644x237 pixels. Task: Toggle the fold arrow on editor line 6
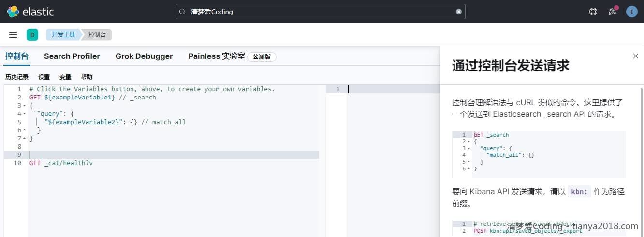25,130
